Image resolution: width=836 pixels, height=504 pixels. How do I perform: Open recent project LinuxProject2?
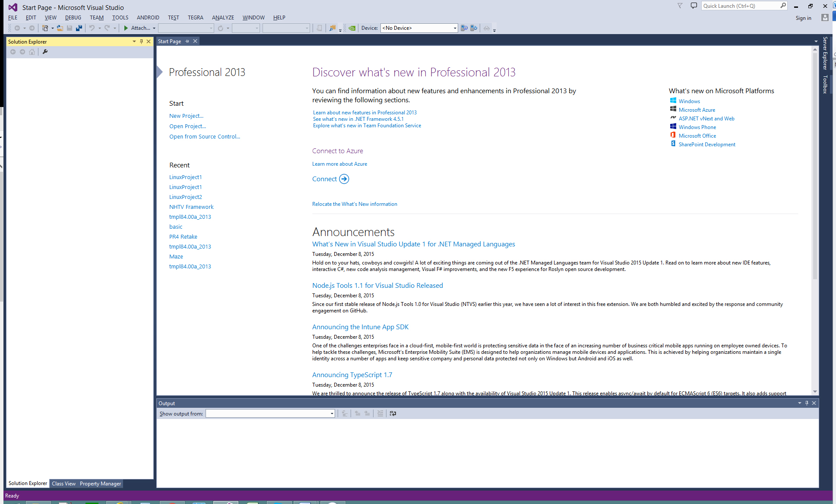pyautogui.click(x=186, y=197)
